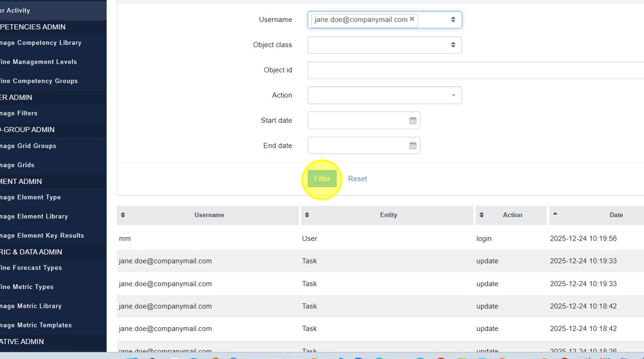Open Manage Element Library in sidebar
The image size is (644, 359).
click(x=34, y=217)
